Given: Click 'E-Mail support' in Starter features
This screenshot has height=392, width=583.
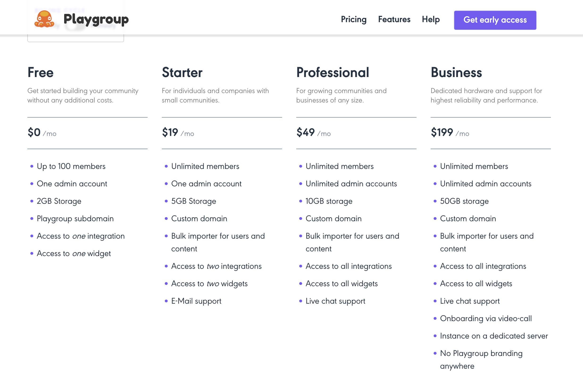Looking at the screenshot, I should pyautogui.click(x=196, y=301).
